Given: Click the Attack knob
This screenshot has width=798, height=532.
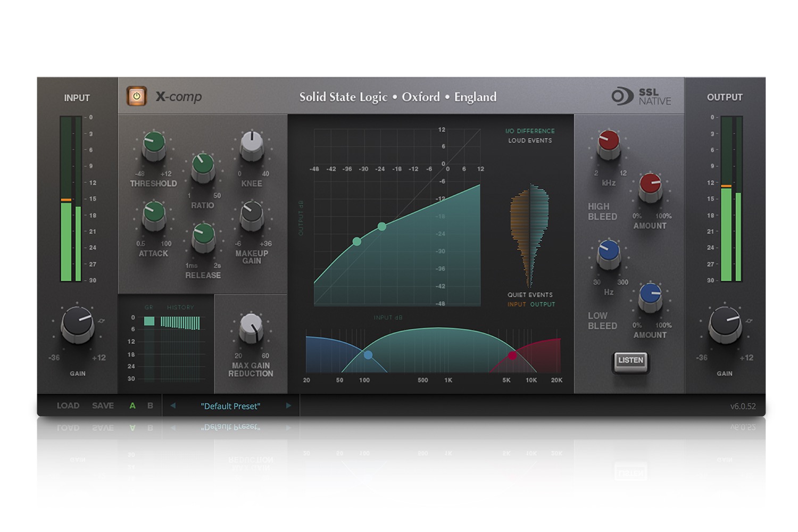Looking at the screenshot, I should point(154,215).
